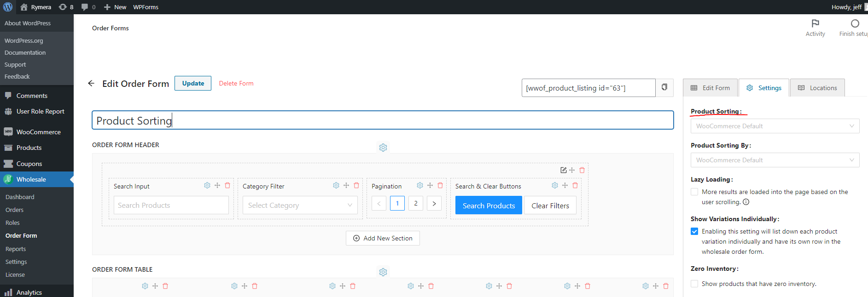The height and width of the screenshot is (297, 868).
Task: Click the Pagination move handle icon
Action: click(x=430, y=185)
